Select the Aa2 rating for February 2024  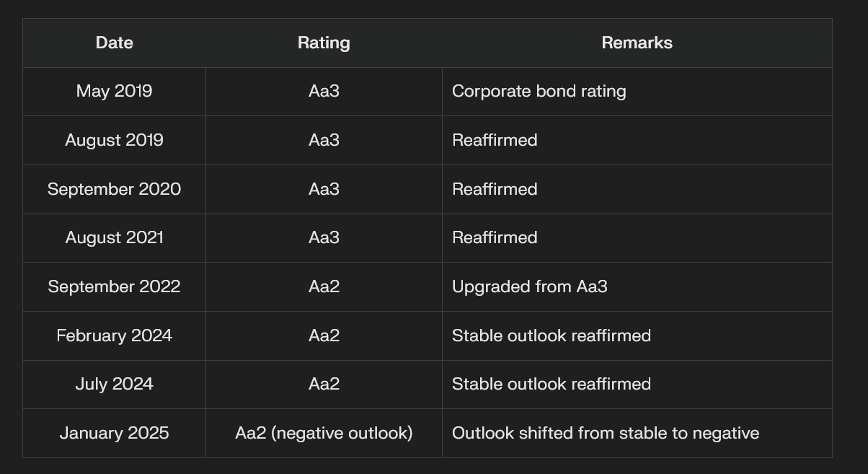pos(324,335)
